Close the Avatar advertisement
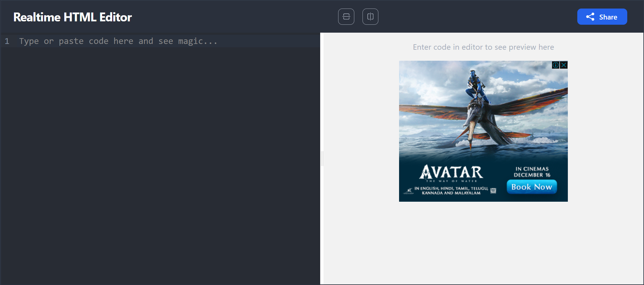 pos(564,65)
